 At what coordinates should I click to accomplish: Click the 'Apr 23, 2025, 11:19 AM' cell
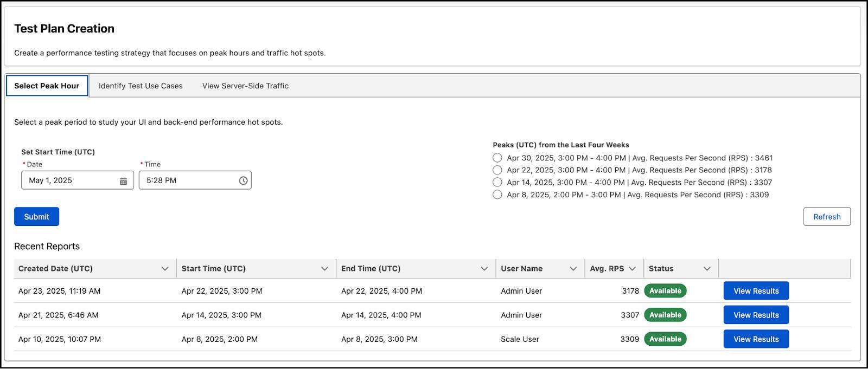click(60, 291)
